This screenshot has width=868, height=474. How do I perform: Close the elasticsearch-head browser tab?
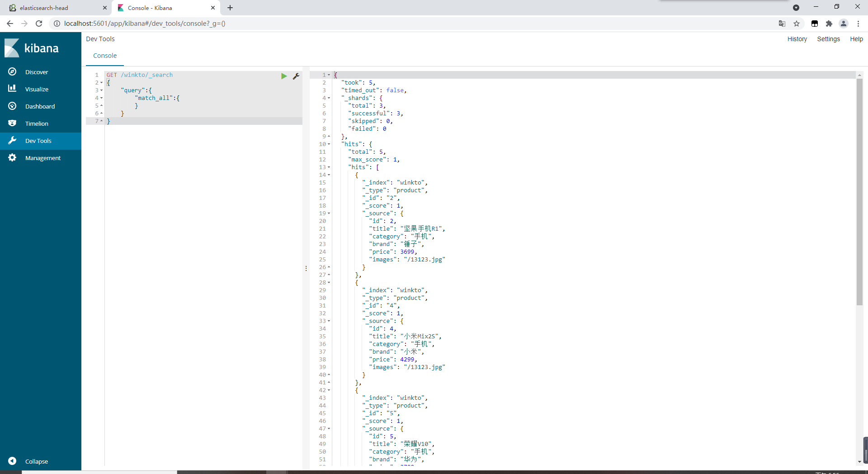click(105, 8)
